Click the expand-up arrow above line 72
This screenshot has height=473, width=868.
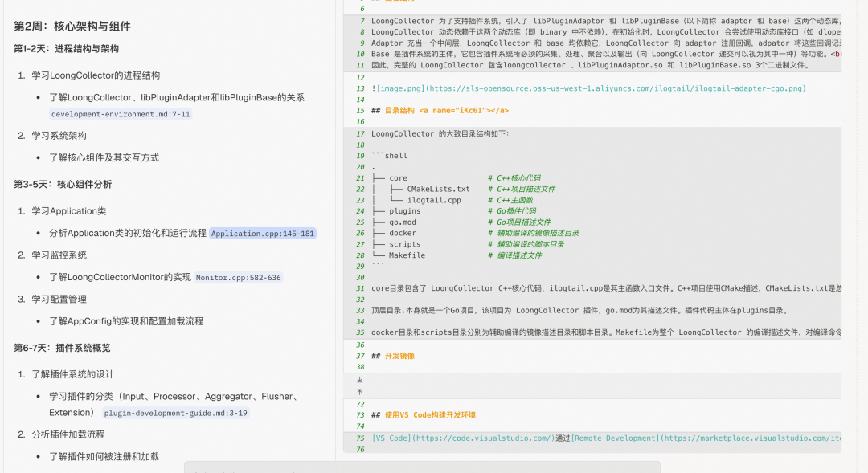click(x=358, y=392)
